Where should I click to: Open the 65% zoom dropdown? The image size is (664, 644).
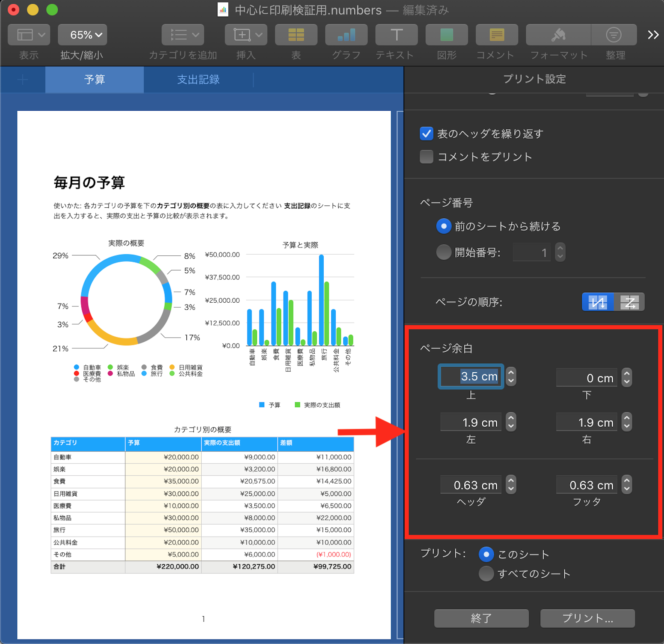point(83,35)
